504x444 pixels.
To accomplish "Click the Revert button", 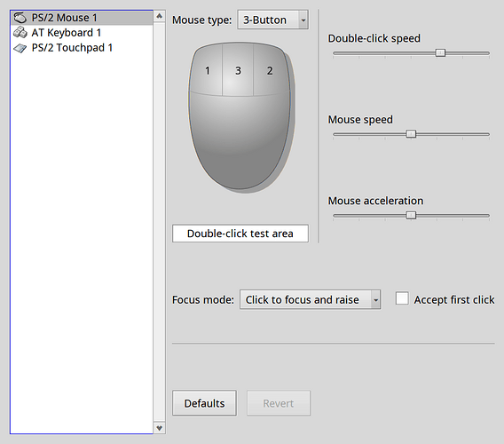I will pyautogui.click(x=279, y=403).
